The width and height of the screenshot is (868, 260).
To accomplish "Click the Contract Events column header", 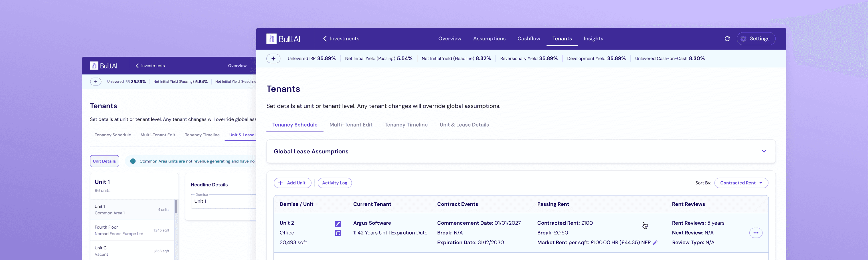I will [x=457, y=204].
